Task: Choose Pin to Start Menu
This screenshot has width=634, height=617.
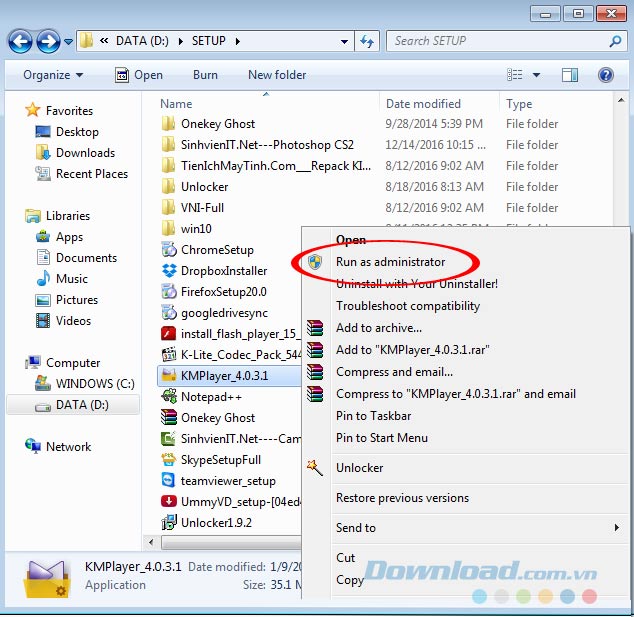Action: click(382, 438)
